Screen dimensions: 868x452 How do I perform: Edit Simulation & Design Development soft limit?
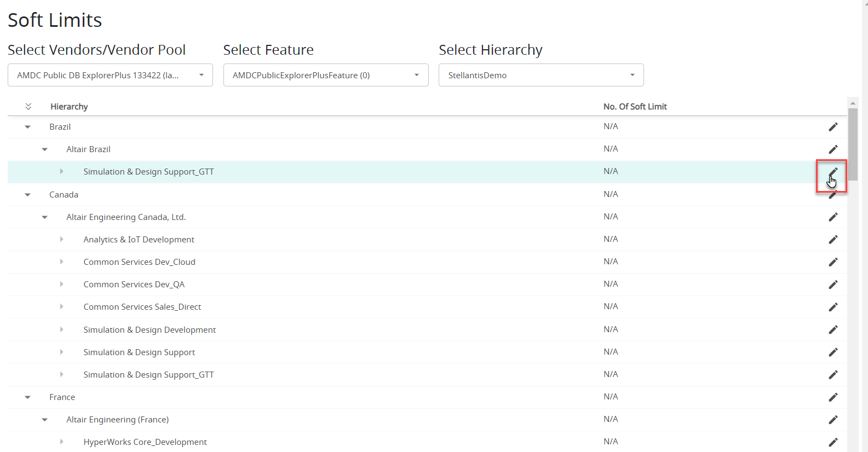click(833, 329)
